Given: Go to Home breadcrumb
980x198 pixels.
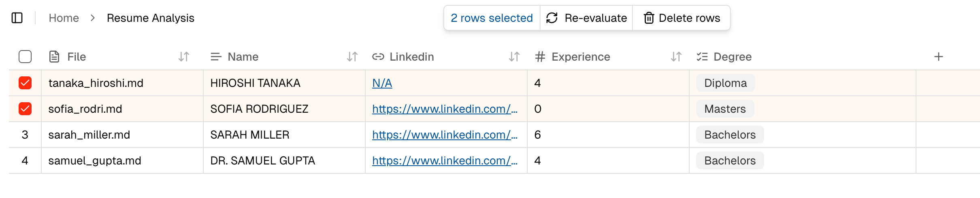Looking at the screenshot, I should (64, 18).
